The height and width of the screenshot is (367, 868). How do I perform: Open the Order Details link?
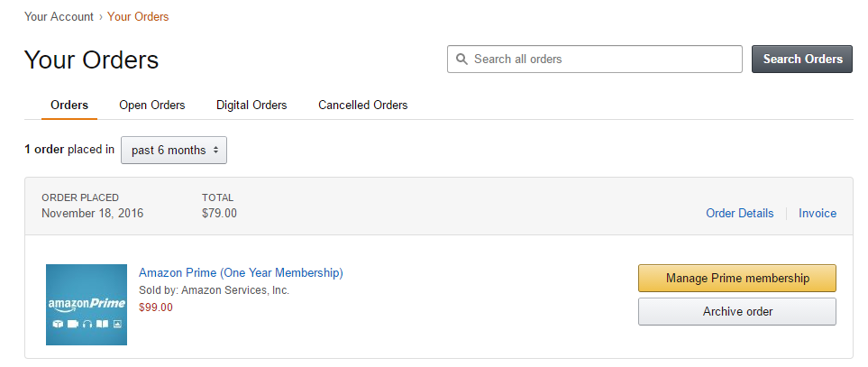point(739,214)
